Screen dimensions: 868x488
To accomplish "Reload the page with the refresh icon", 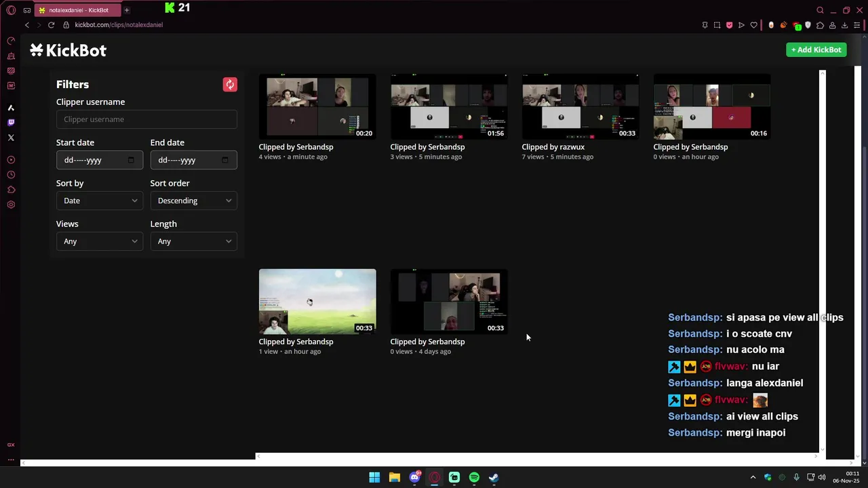I will point(51,25).
